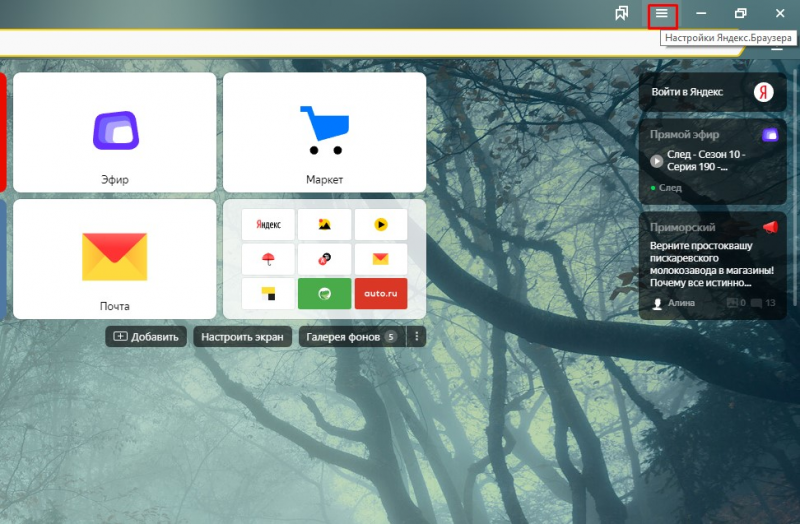Open the Яндекс mini tile in the folder
This screenshot has height=524, width=800.
click(x=268, y=224)
